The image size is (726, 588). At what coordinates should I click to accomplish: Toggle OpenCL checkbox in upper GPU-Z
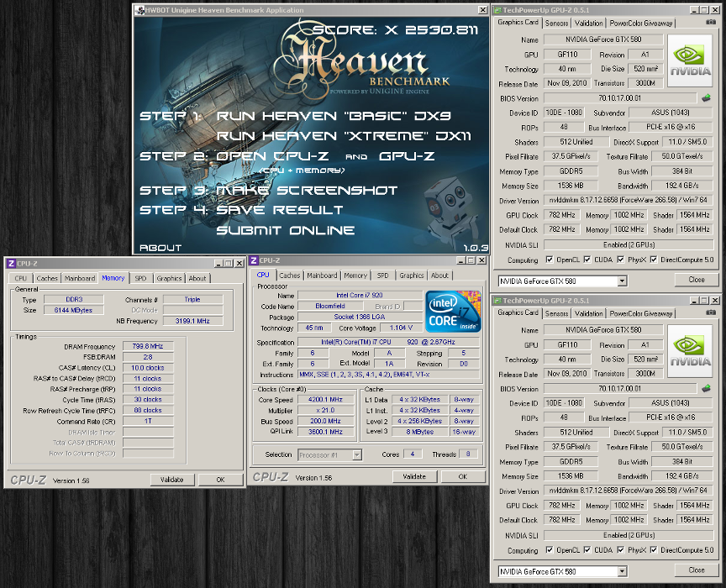click(550, 260)
